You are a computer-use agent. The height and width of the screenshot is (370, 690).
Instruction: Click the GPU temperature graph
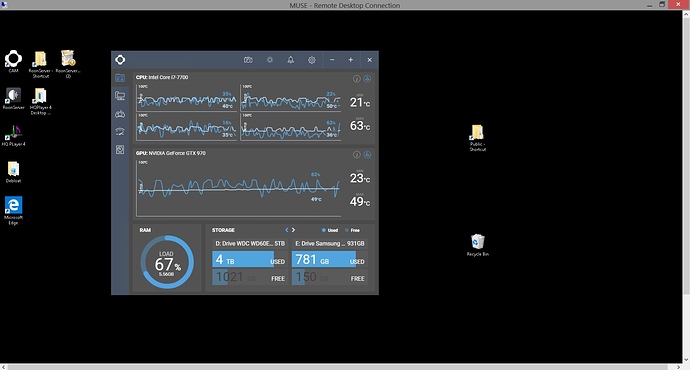click(239, 188)
